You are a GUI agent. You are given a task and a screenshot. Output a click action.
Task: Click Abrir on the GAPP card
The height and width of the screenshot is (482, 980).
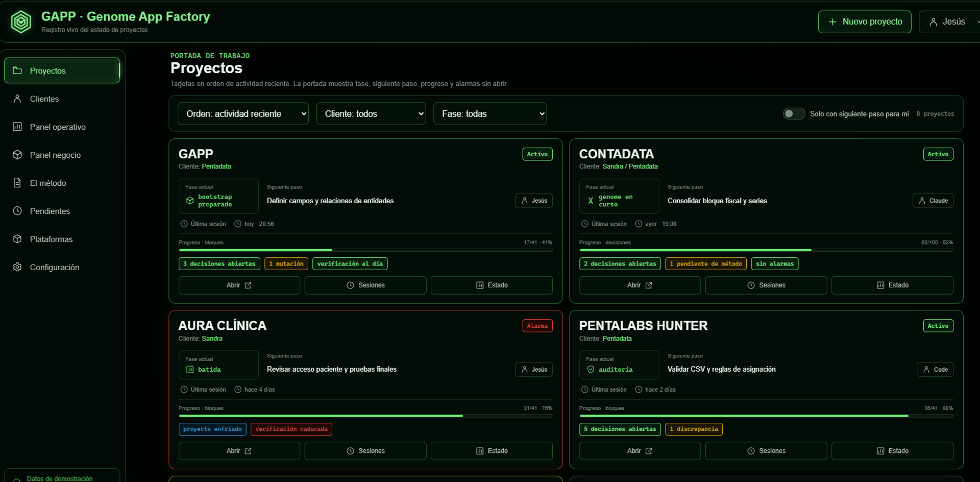click(239, 285)
